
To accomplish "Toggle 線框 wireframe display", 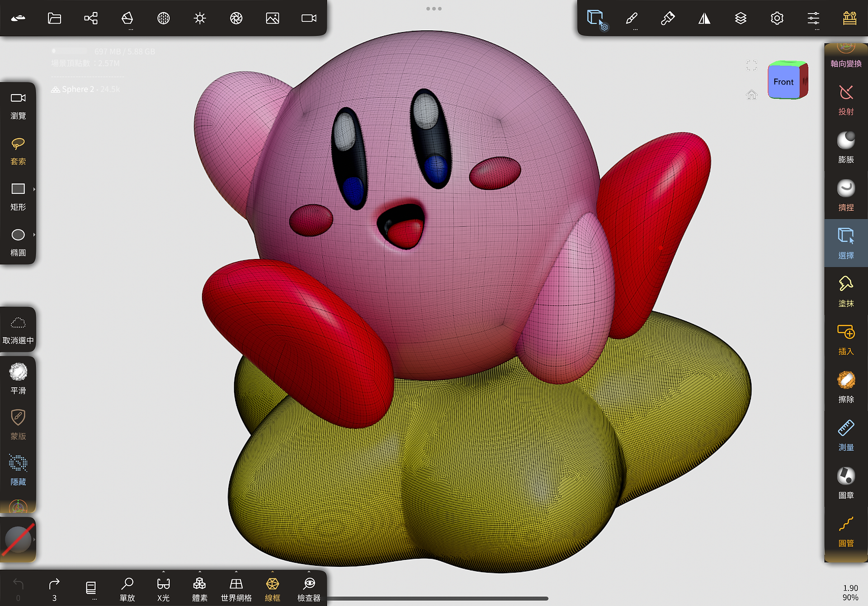I will pyautogui.click(x=272, y=589).
